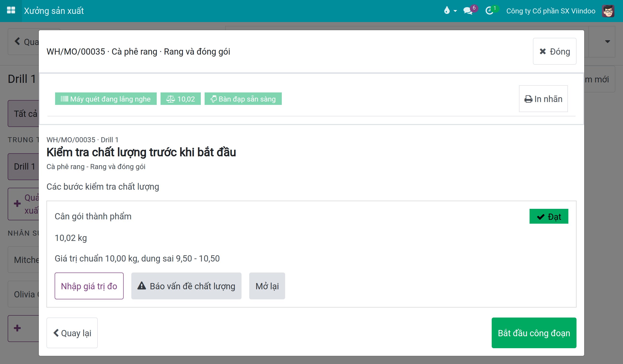Click the heading Kiểm tra chất lượng trước khi bắt đầu
Image resolution: width=623 pixels, height=364 pixels.
tap(141, 152)
